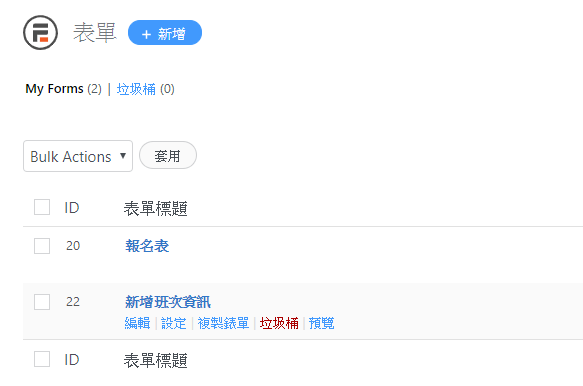This screenshot has height=386, width=583.
Task: Click the 設定 settings link
Action: click(x=174, y=323)
